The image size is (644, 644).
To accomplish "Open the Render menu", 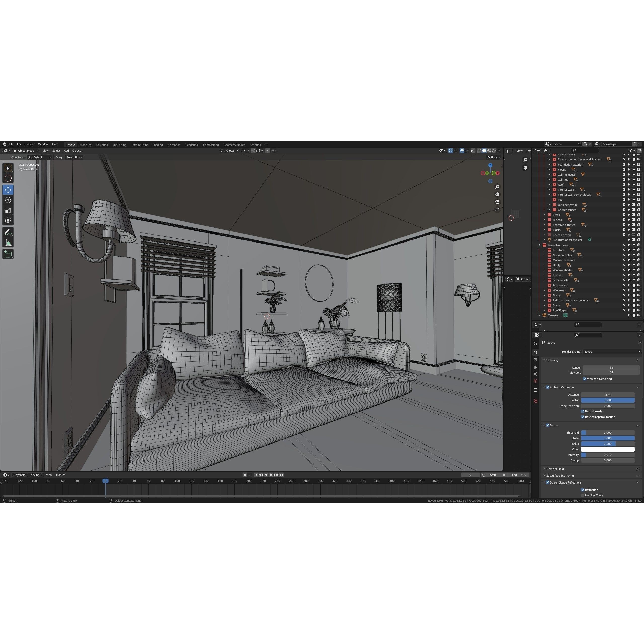I will (30, 144).
